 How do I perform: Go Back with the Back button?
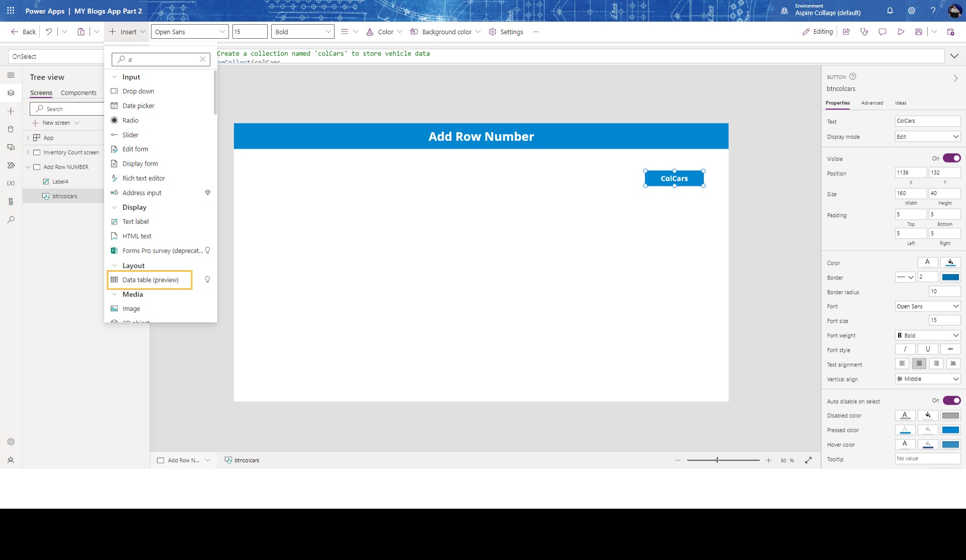[x=22, y=31]
